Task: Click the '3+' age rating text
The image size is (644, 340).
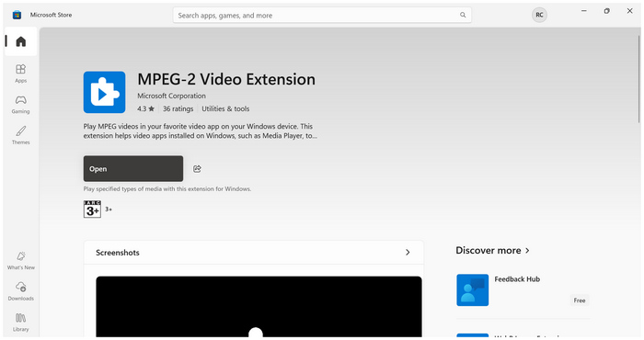Action: [x=109, y=210]
